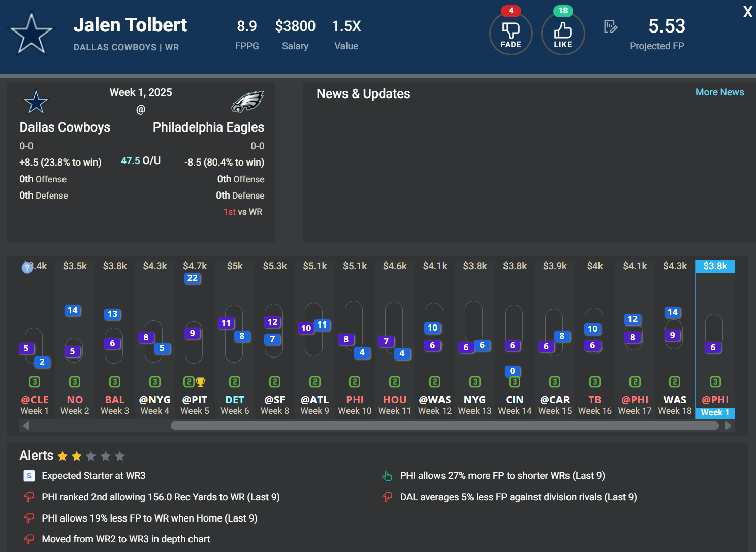Click depth rank badge above @CLE Week 1

[x=35, y=382]
